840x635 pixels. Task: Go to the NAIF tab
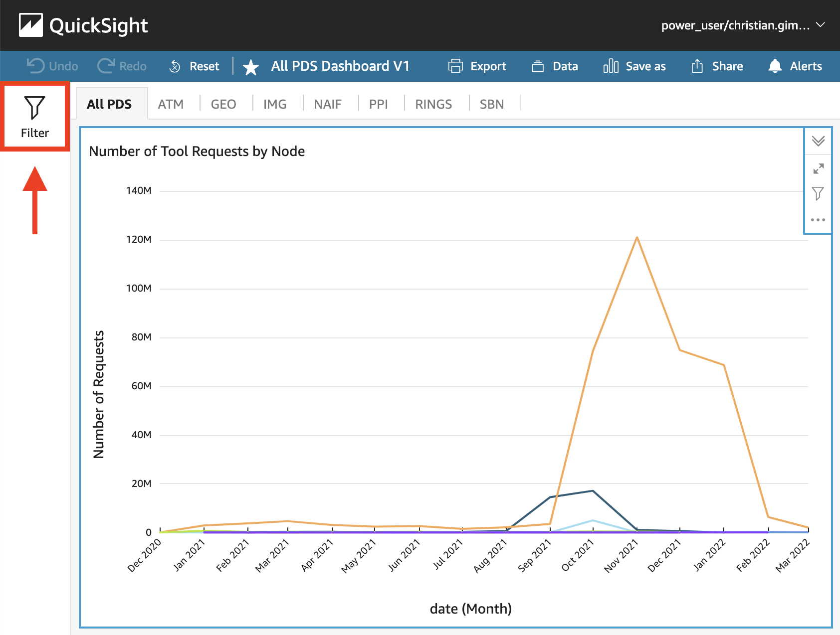pyautogui.click(x=328, y=104)
